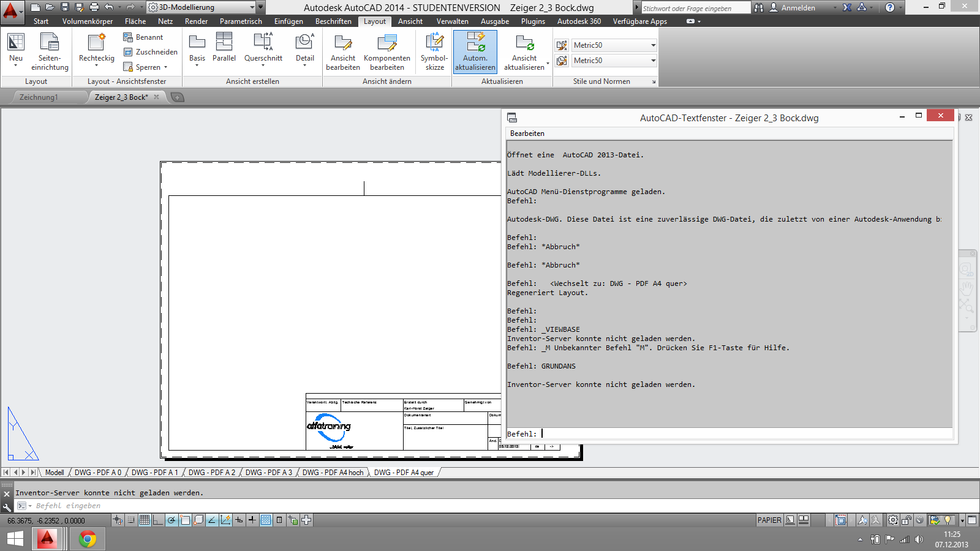This screenshot has height=551, width=980.
Task: Switch to the Parametrisch ribbon tab
Action: pos(241,21)
